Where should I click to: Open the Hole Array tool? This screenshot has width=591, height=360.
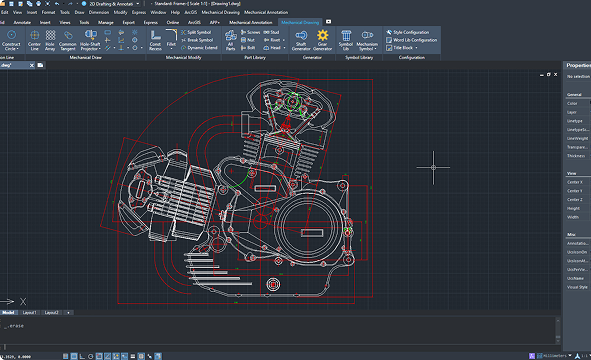click(50, 40)
